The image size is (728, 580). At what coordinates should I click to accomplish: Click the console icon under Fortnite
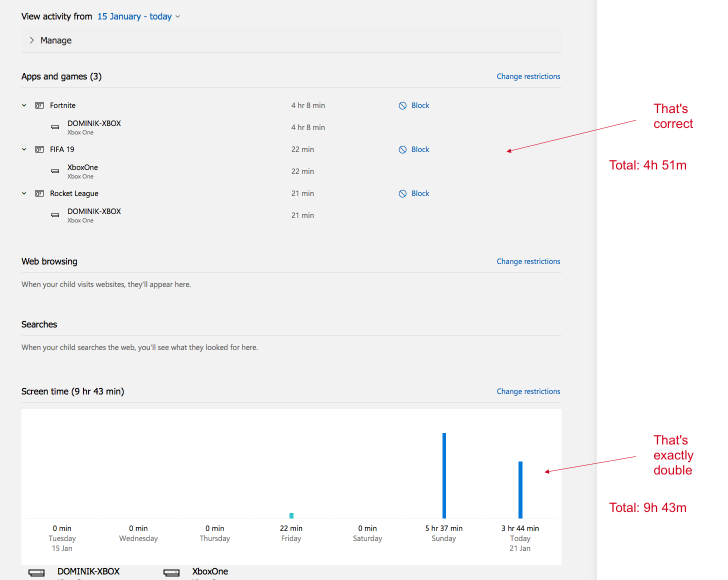55,127
